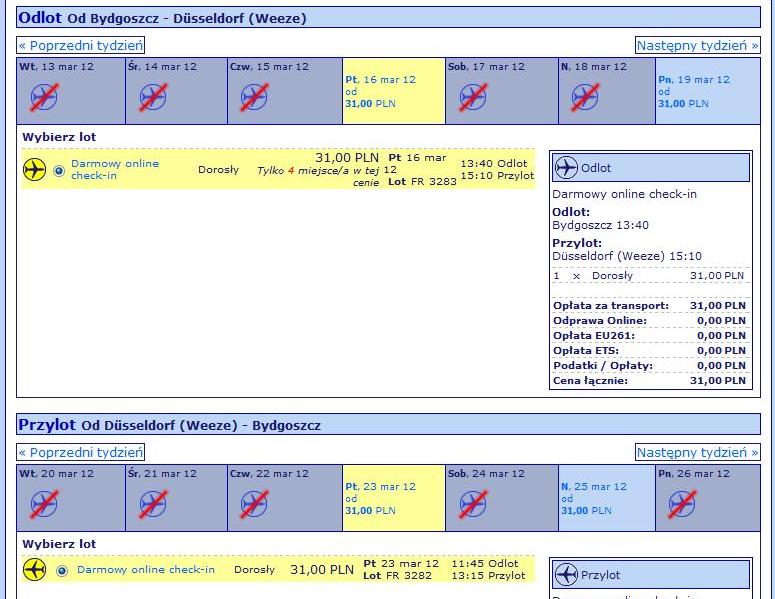Click '13:40 Odlot' departure time
Screen dimensions: 775x599
494,164
